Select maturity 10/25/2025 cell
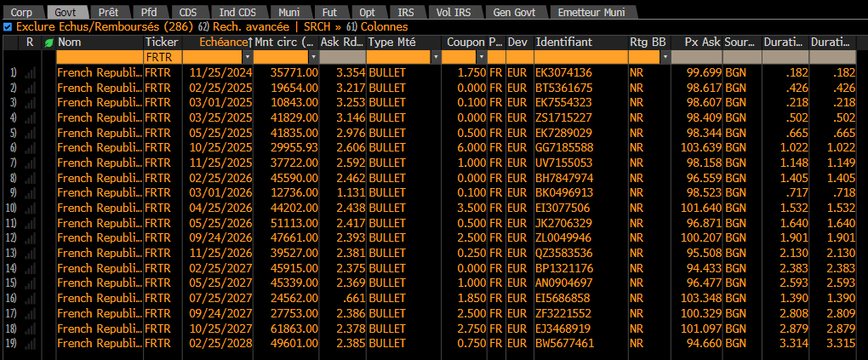Screen dimensions: 868x360 click(221, 148)
